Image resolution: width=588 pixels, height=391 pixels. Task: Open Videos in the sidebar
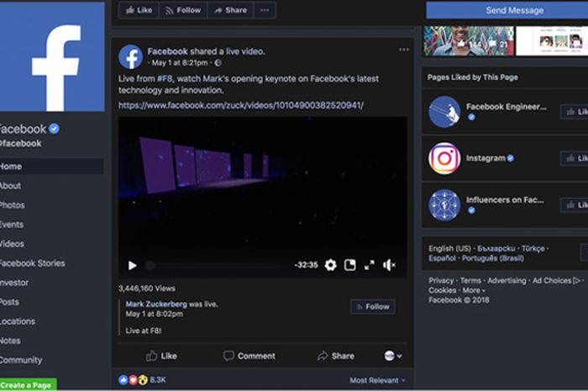pos(12,244)
